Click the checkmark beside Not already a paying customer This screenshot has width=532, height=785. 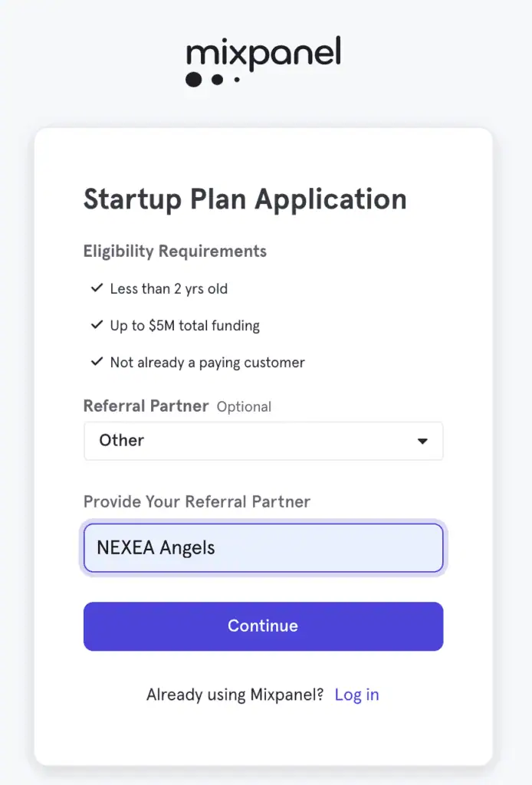[x=97, y=362]
